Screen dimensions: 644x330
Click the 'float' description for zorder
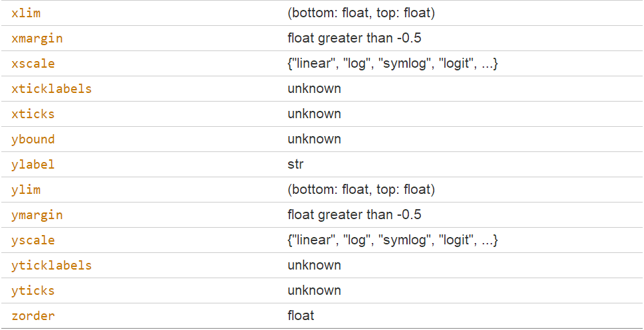pos(301,316)
